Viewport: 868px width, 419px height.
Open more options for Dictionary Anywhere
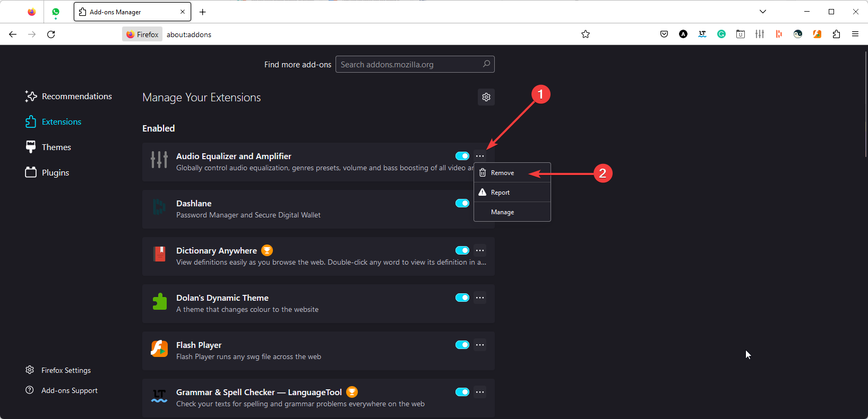click(x=480, y=250)
